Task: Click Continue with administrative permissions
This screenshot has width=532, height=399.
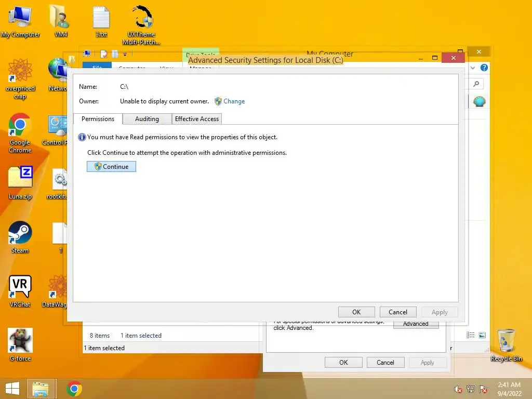Action: click(x=111, y=167)
